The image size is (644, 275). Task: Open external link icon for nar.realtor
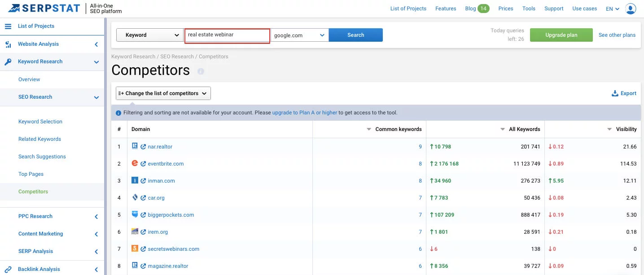tap(143, 147)
